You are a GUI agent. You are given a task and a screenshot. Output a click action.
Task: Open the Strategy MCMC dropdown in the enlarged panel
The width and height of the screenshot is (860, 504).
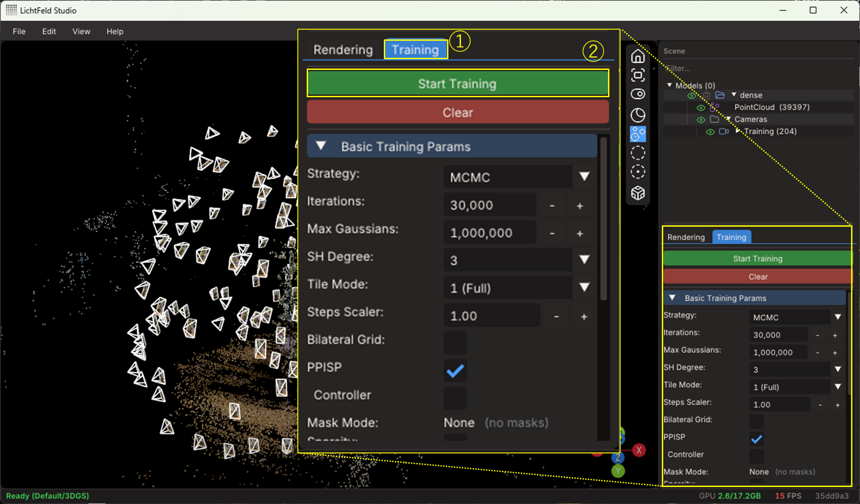[x=584, y=177]
